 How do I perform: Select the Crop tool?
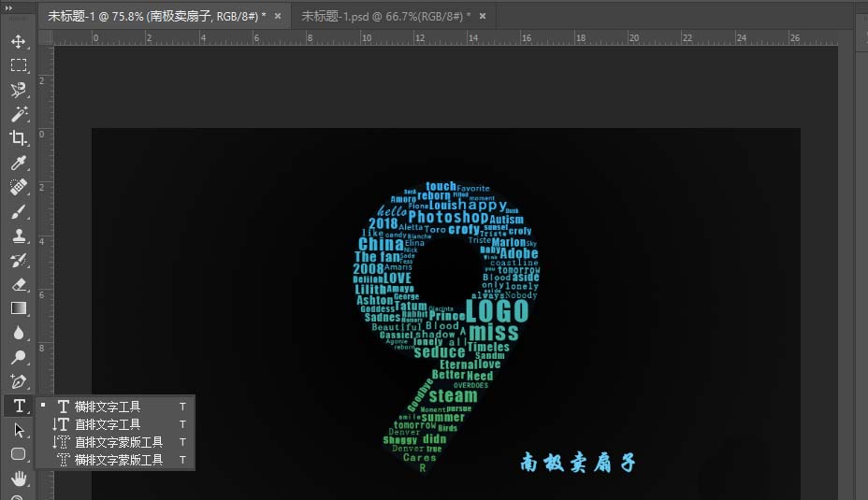(19, 138)
